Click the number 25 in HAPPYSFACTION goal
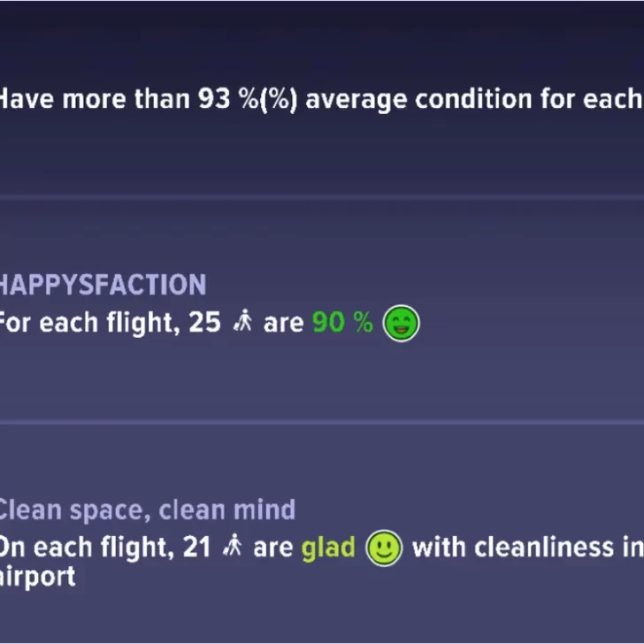The height and width of the screenshot is (644, 644). [204, 324]
